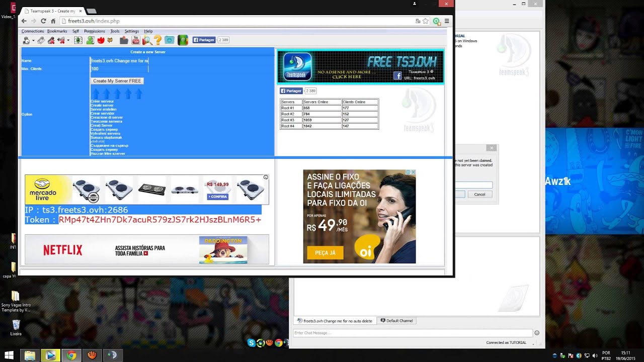Open the Windows Start button
Image resolution: width=644 pixels, height=362 pixels.
pos(9,355)
